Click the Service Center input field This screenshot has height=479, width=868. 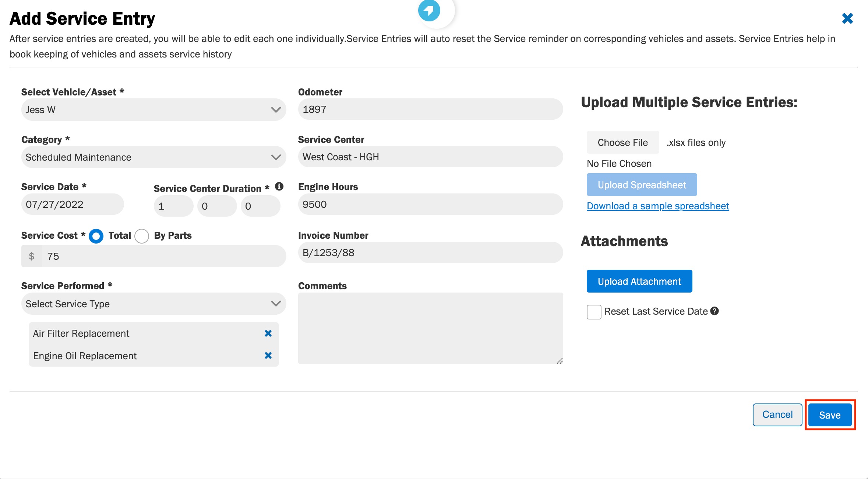(430, 157)
